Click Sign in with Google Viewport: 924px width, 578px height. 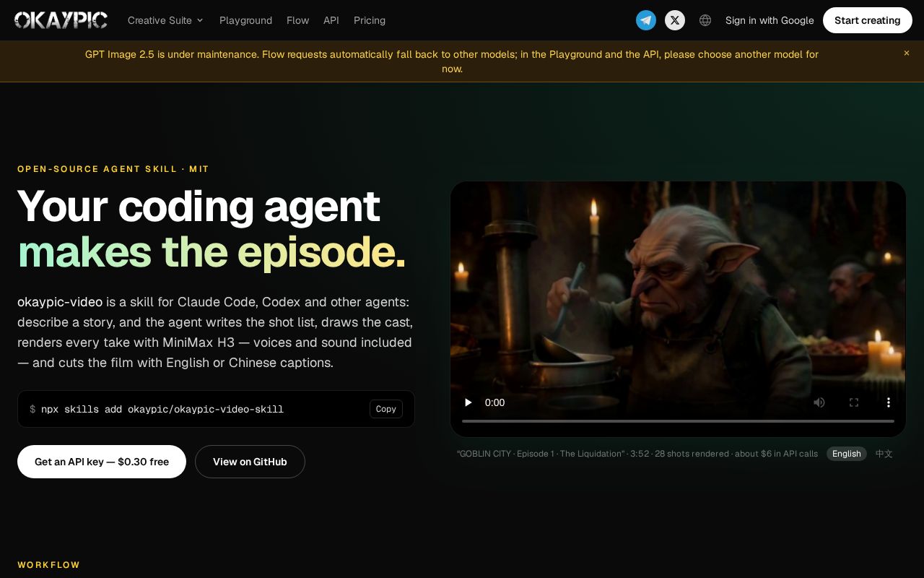pyautogui.click(x=770, y=20)
